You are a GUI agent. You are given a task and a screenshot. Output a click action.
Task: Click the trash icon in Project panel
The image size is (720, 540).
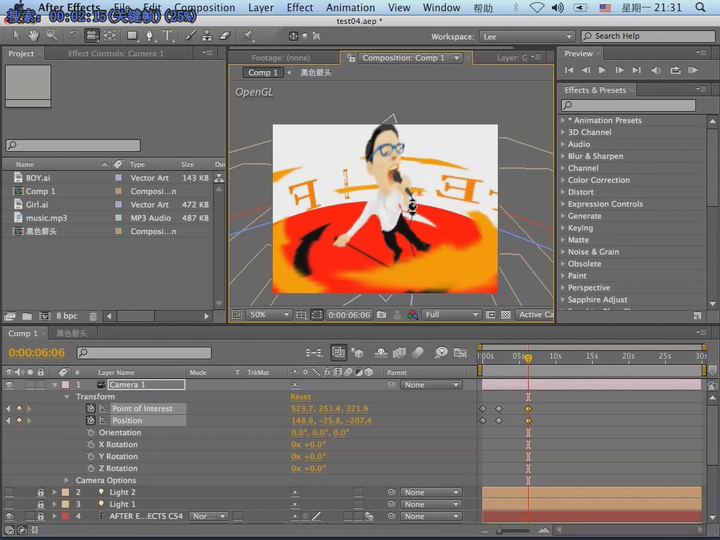[x=93, y=316]
